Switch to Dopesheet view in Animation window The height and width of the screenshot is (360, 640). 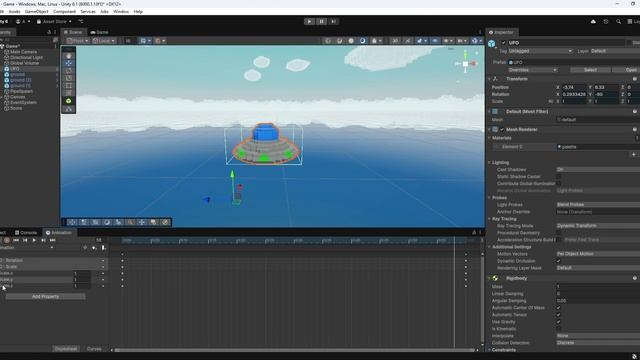[66, 349]
